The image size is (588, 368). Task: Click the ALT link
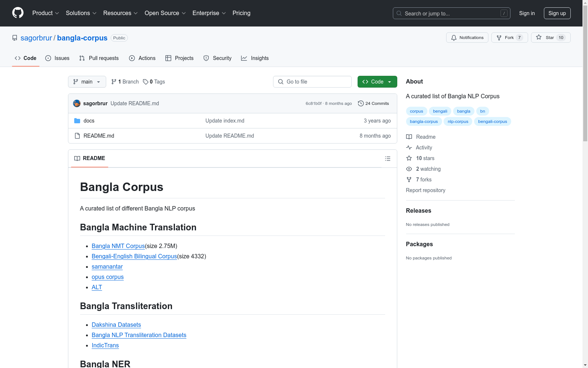(97, 287)
